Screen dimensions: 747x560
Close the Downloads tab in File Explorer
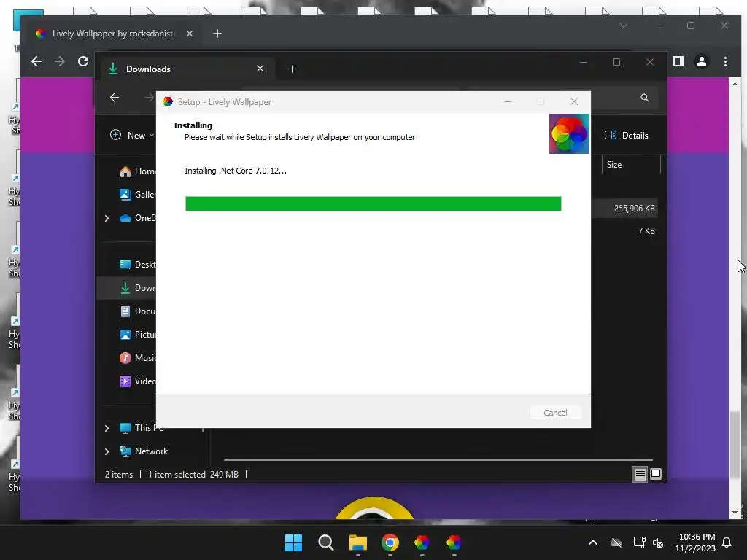pyautogui.click(x=260, y=69)
